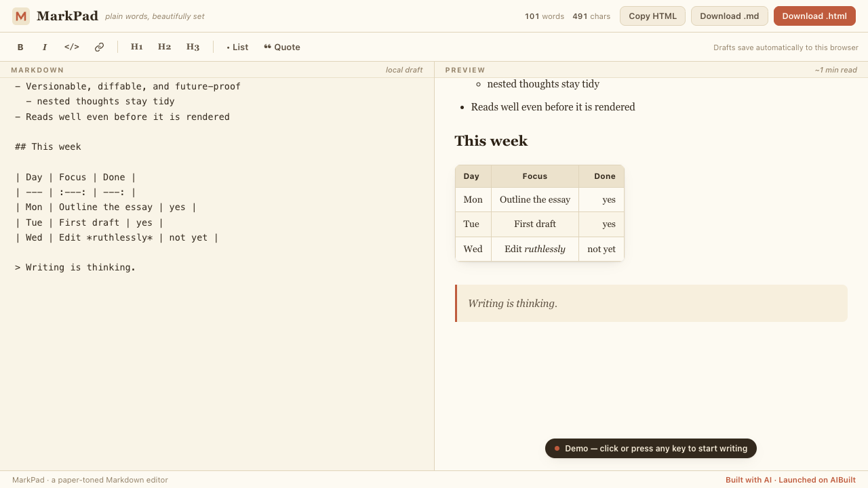Click the '## This week' markdown line
Image resolution: width=868 pixels, height=488 pixels.
pyautogui.click(x=48, y=146)
